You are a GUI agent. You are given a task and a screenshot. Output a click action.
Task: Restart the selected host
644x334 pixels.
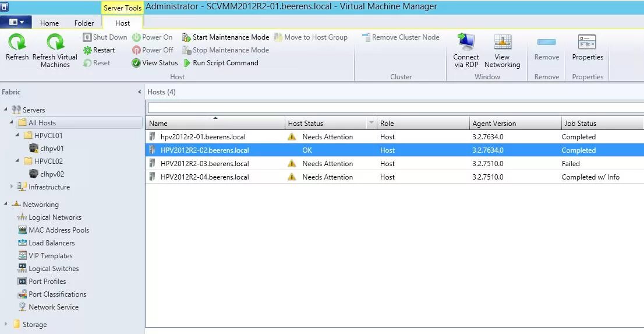tap(99, 50)
